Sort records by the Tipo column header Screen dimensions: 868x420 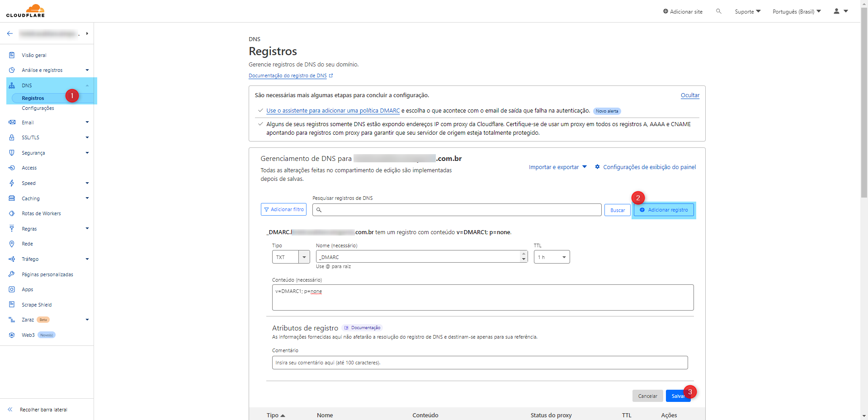275,415
